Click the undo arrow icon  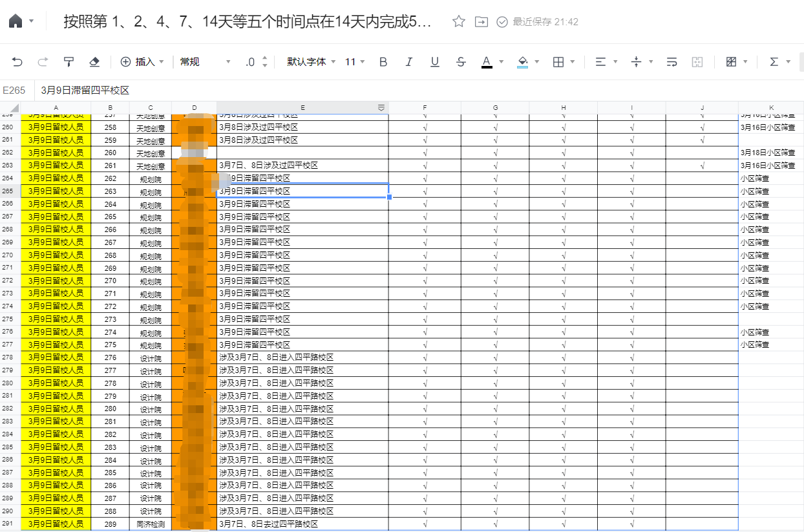pos(17,62)
